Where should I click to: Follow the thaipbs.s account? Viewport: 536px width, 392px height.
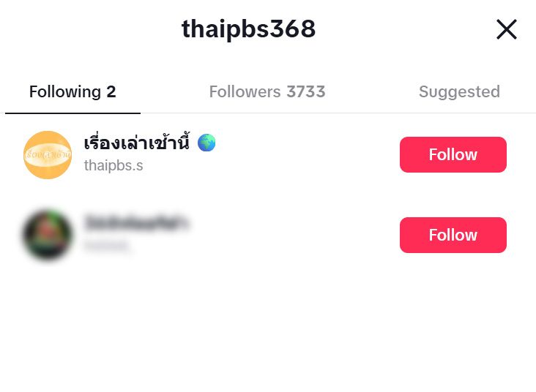pyautogui.click(x=453, y=155)
